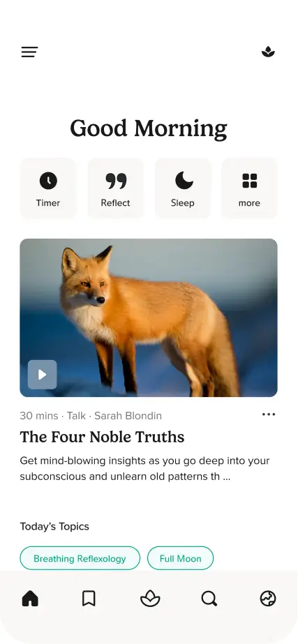Tap the Today's Topics heading
298x644 pixels.
click(54, 527)
